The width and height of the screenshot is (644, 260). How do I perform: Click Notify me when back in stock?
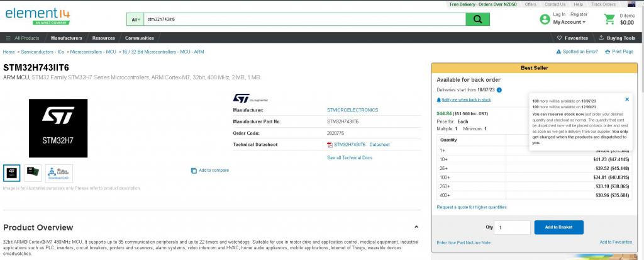pos(465,100)
